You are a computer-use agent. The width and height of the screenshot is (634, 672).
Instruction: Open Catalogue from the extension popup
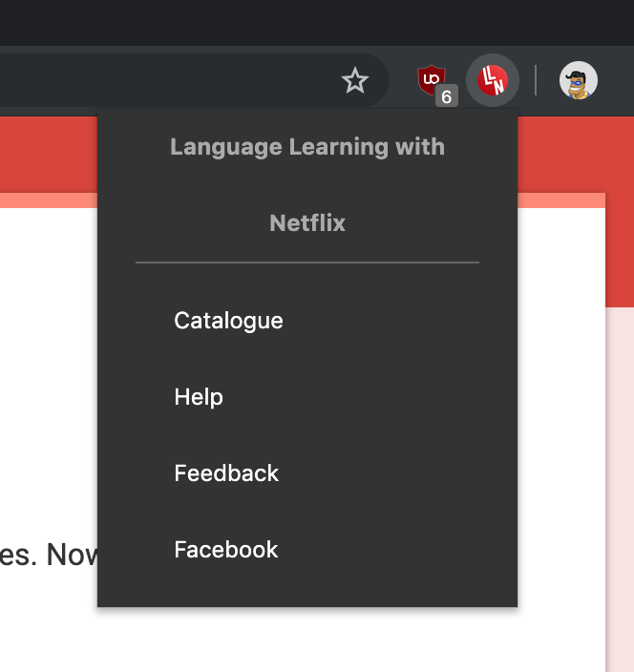228,321
